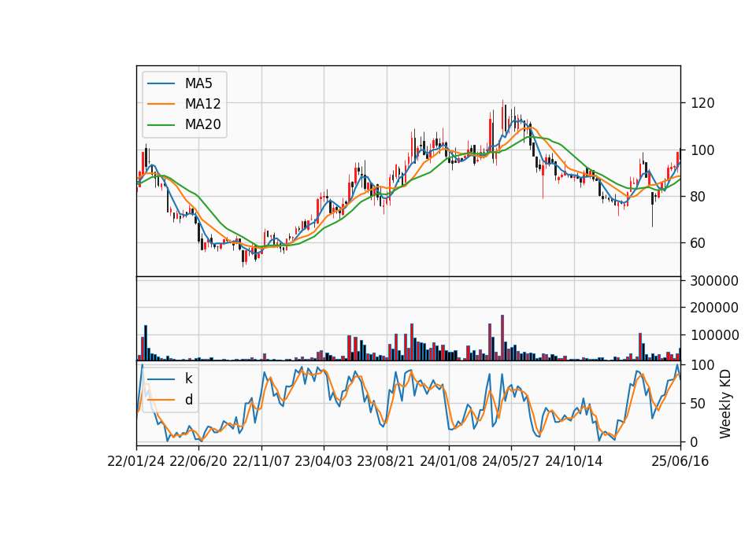Click the date label 25/06/16

680,462
